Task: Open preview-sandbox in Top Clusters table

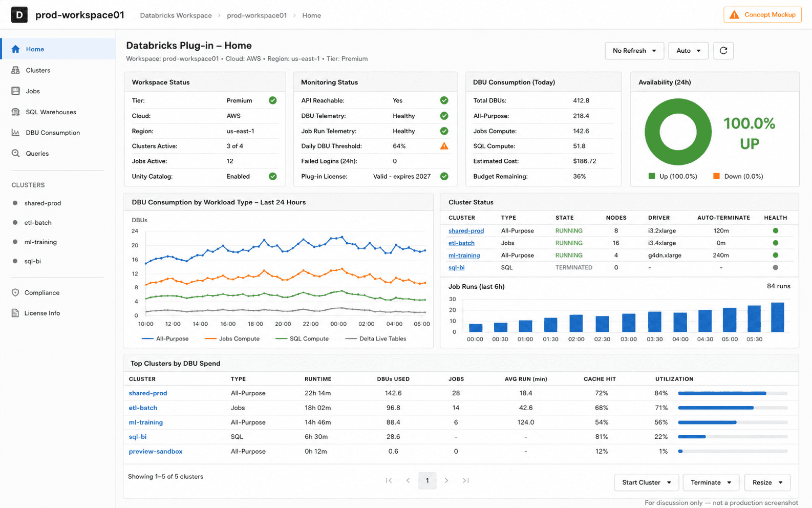Action: pyautogui.click(x=156, y=451)
